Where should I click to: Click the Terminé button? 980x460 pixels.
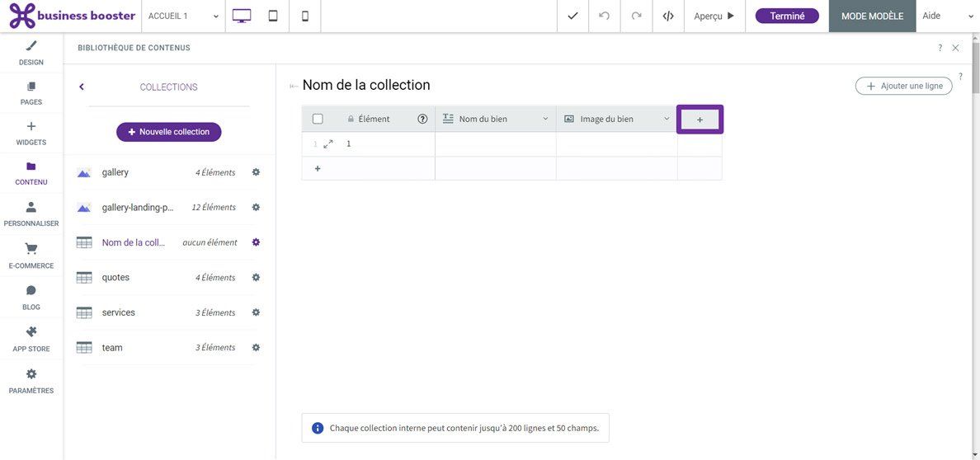coord(787,16)
